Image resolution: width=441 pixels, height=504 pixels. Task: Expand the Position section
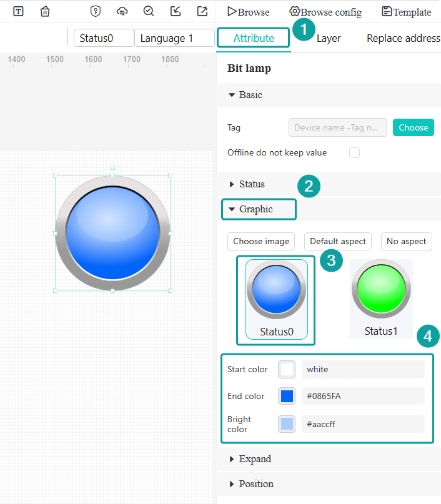[329, 484]
